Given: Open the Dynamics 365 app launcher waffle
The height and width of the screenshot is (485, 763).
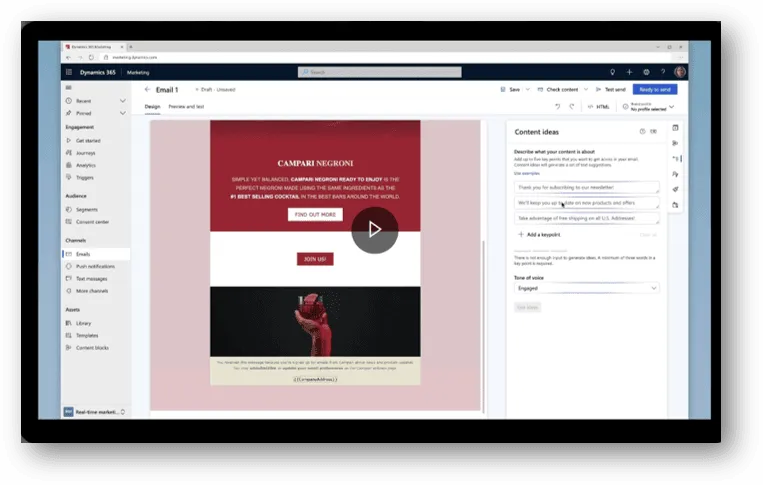Looking at the screenshot, I should point(69,72).
